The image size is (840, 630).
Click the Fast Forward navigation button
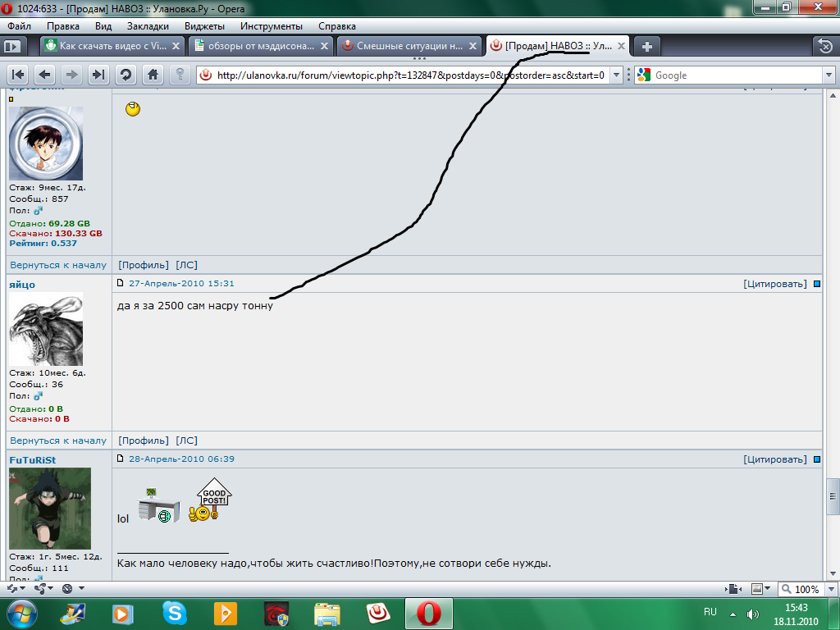point(98,75)
